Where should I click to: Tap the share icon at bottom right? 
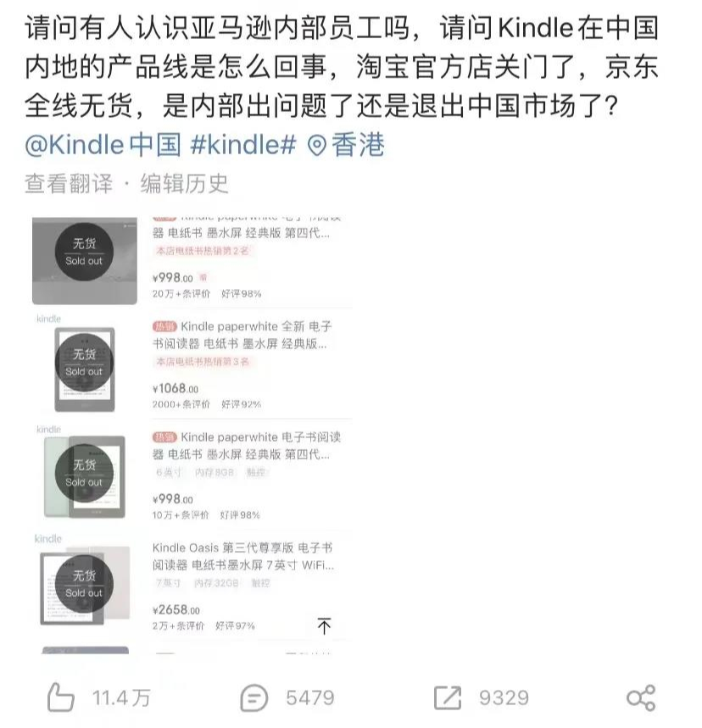pyautogui.click(x=641, y=697)
